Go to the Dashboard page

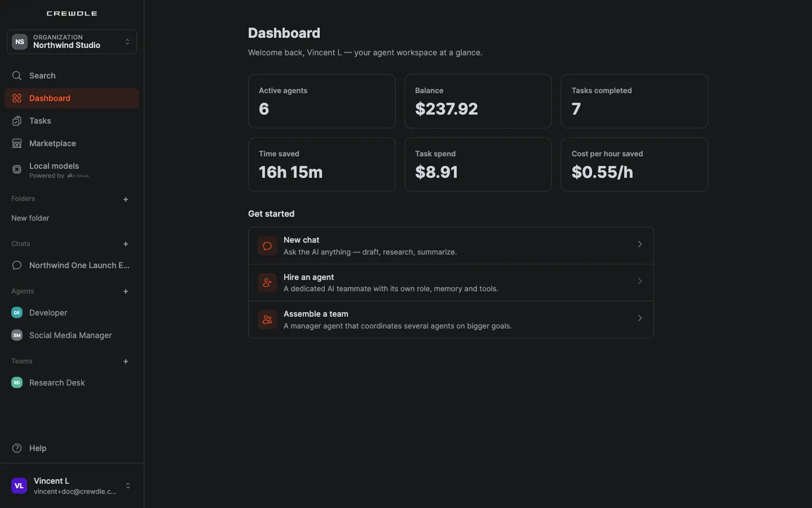(x=72, y=98)
